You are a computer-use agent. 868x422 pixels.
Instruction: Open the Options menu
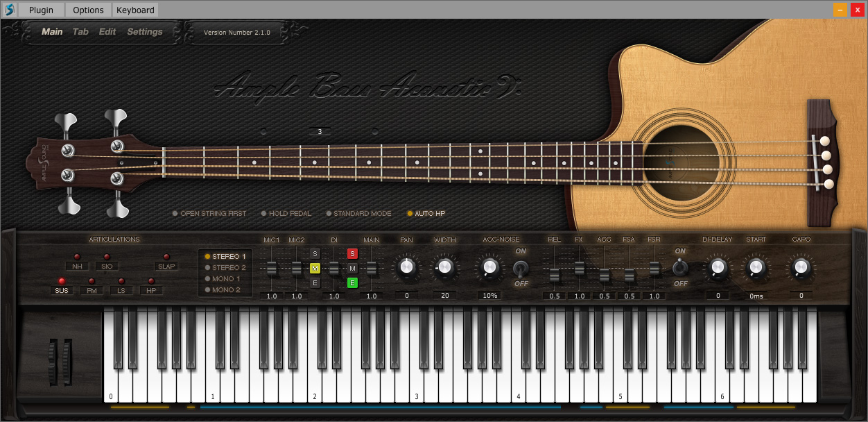click(88, 10)
